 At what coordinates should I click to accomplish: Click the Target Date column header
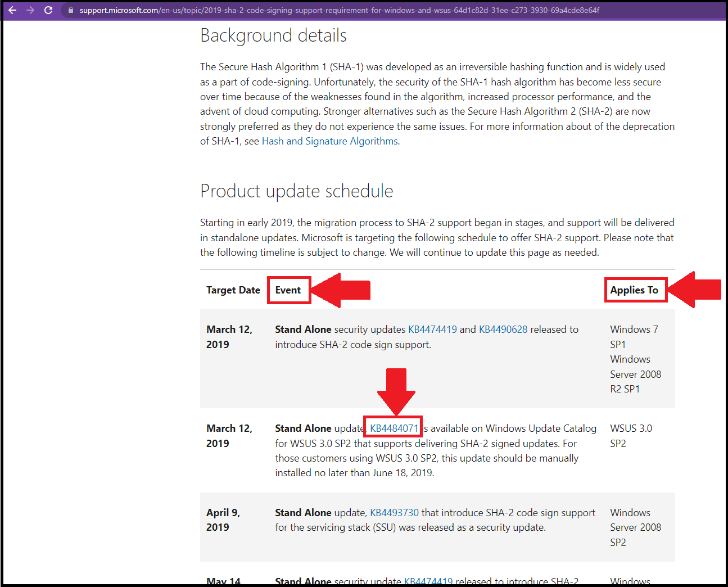coord(233,290)
